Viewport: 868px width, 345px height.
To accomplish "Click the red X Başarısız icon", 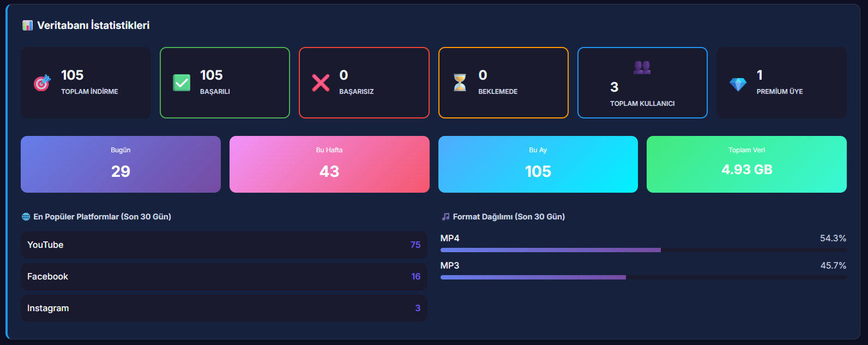I will click(321, 82).
